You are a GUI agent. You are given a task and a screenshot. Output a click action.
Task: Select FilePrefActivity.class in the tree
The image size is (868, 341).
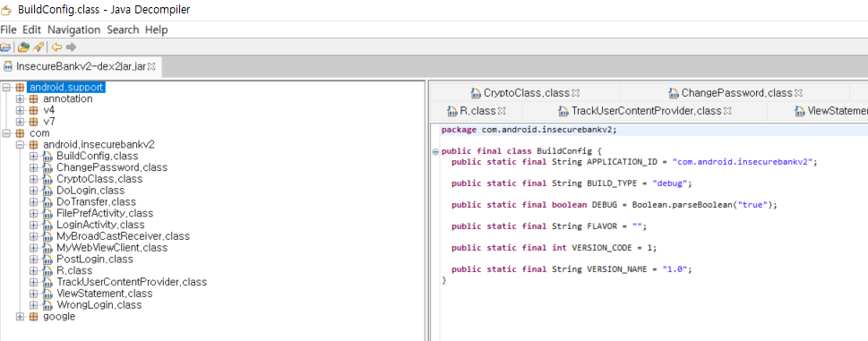[105, 213]
